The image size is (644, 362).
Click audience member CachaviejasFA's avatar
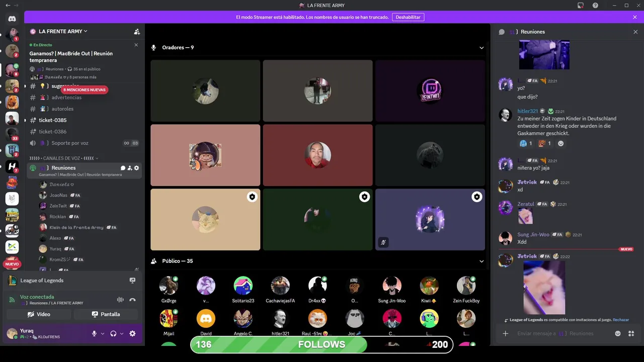click(280, 286)
